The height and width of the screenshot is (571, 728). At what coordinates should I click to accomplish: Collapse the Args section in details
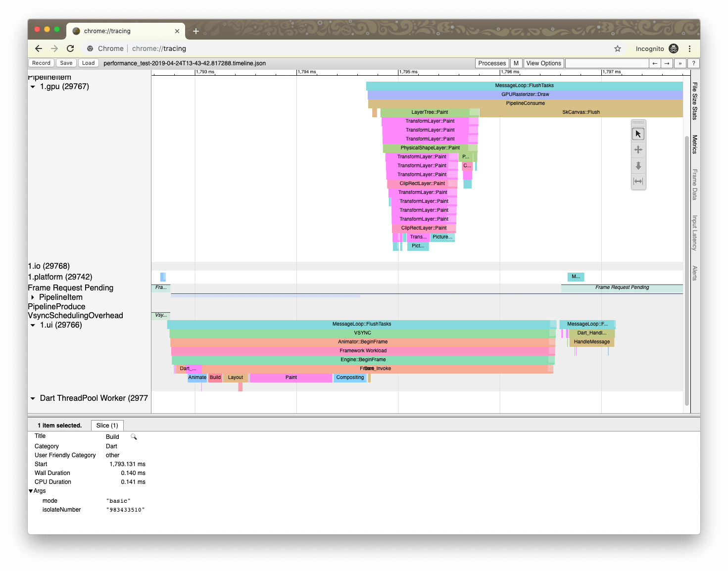tap(31, 491)
